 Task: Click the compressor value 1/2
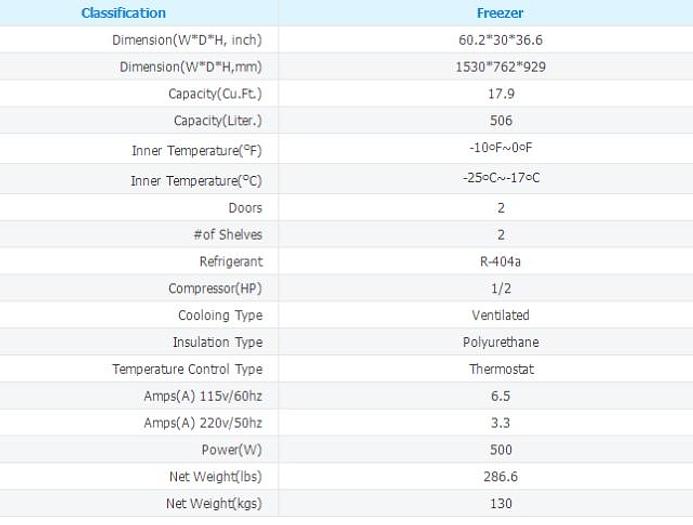coord(501,288)
